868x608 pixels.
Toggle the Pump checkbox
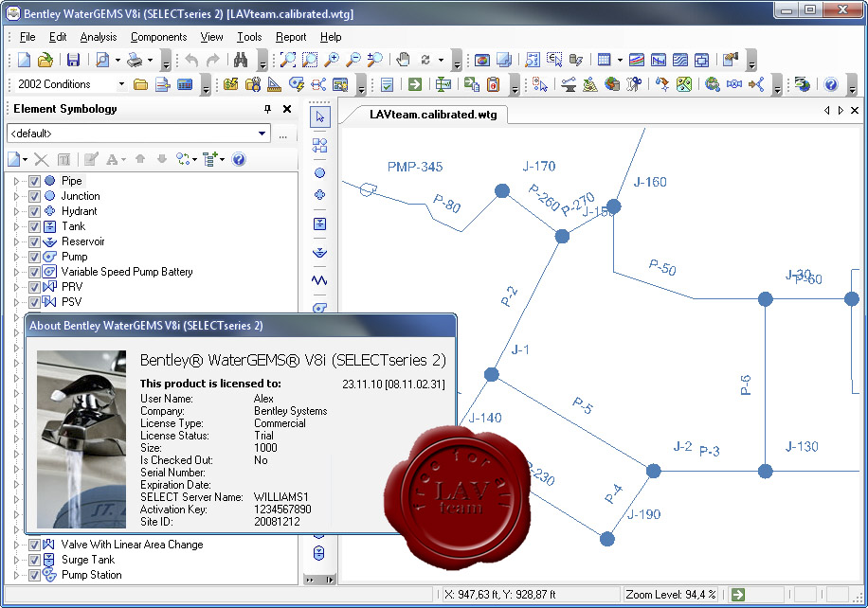34,257
